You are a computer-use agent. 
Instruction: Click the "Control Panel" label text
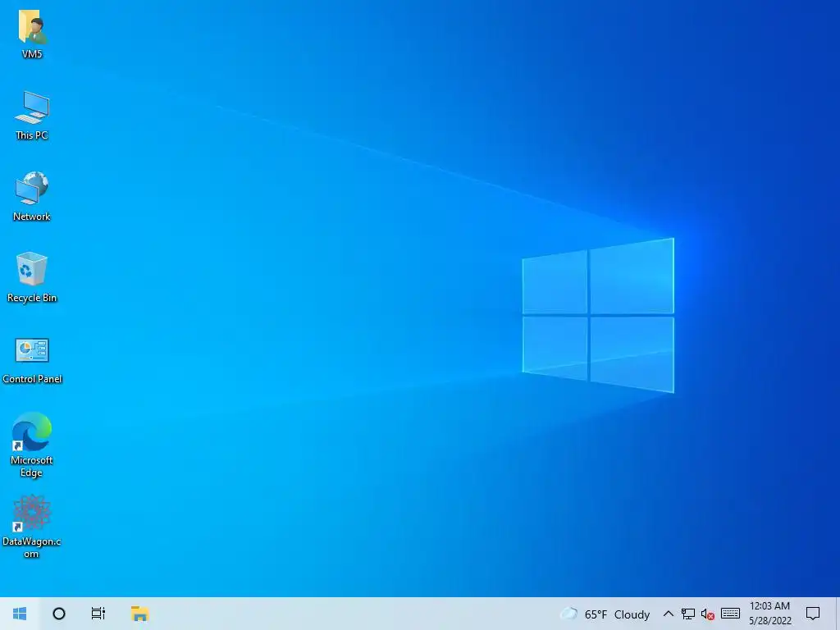pos(32,379)
